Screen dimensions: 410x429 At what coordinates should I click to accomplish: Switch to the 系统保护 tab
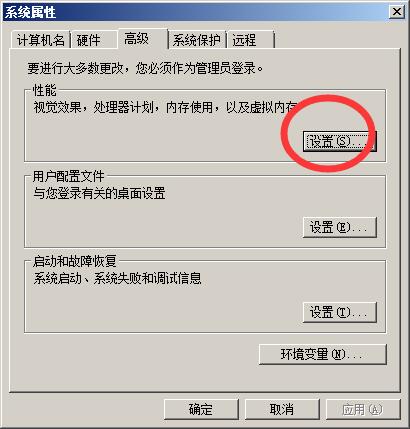pyautogui.click(x=197, y=40)
